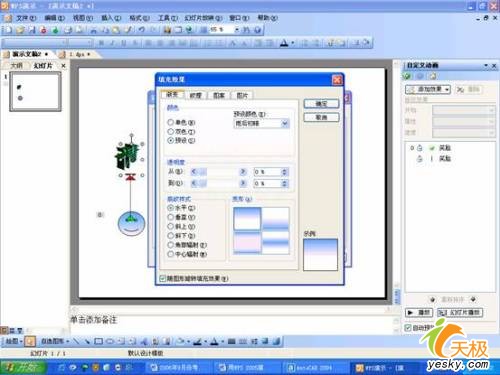This screenshot has height=375, width=500.
Task: Open the zoom percentage dropdown
Action: pos(237,30)
